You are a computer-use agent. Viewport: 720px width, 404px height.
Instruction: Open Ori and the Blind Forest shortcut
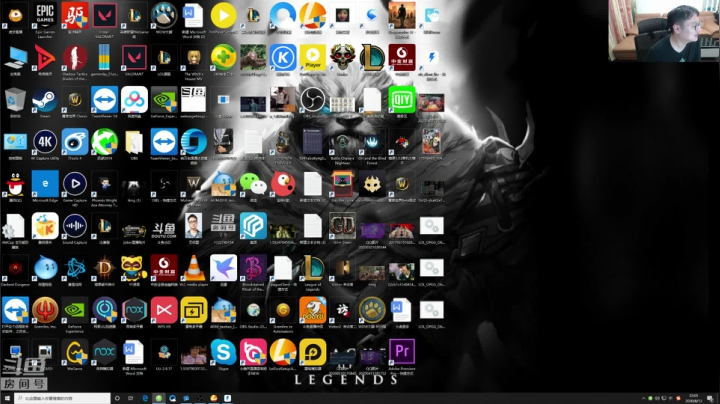click(372, 142)
